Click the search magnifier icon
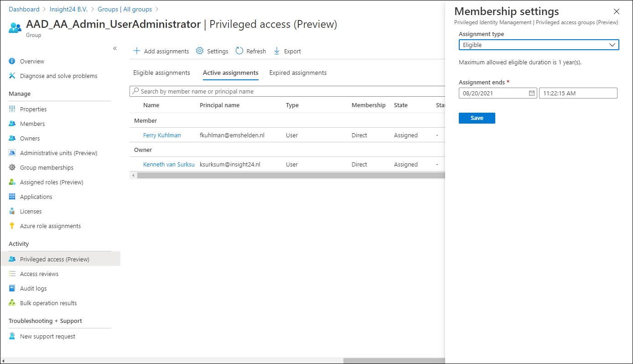633x364 pixels. coord(135,91)
